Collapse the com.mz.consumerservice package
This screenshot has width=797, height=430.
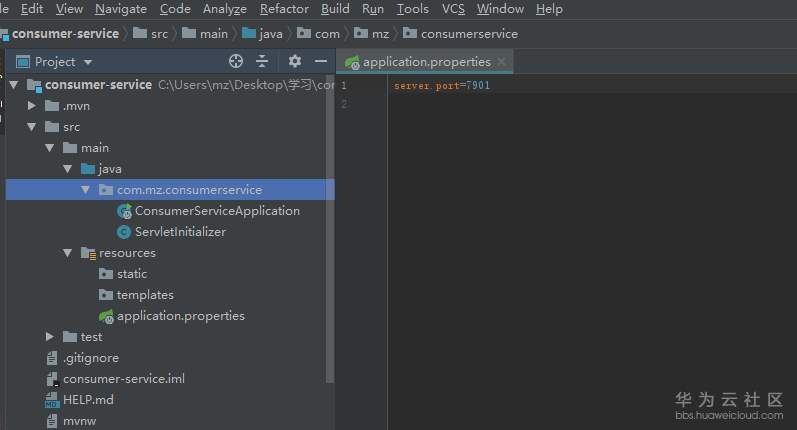point(85,190)
